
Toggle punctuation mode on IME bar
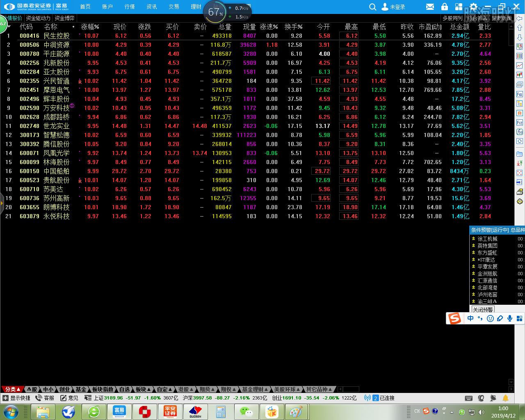click(480, 318)
